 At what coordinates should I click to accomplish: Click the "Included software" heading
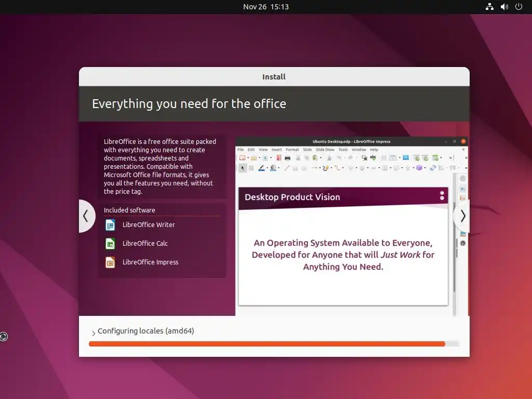[x=129, y=210]
